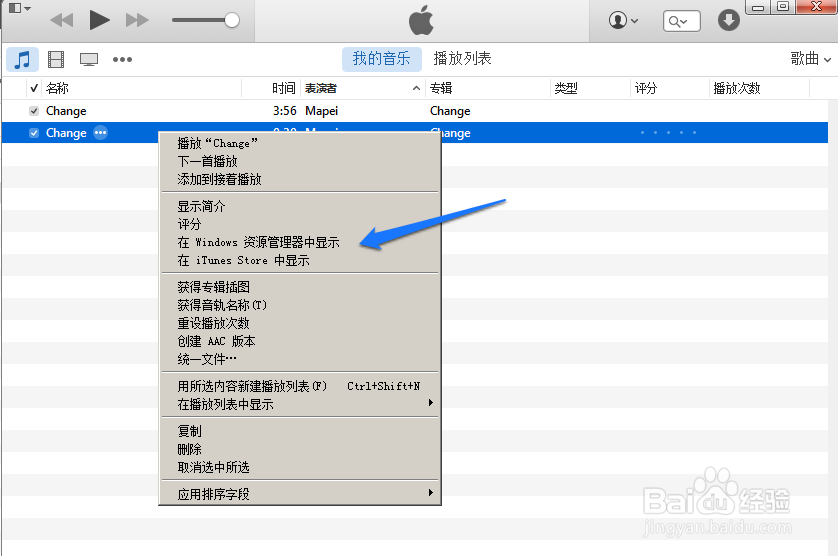Choose 用所选内容新建播放列表(F)
This screenshot has height=556, width=838.
tap(300, 386)
